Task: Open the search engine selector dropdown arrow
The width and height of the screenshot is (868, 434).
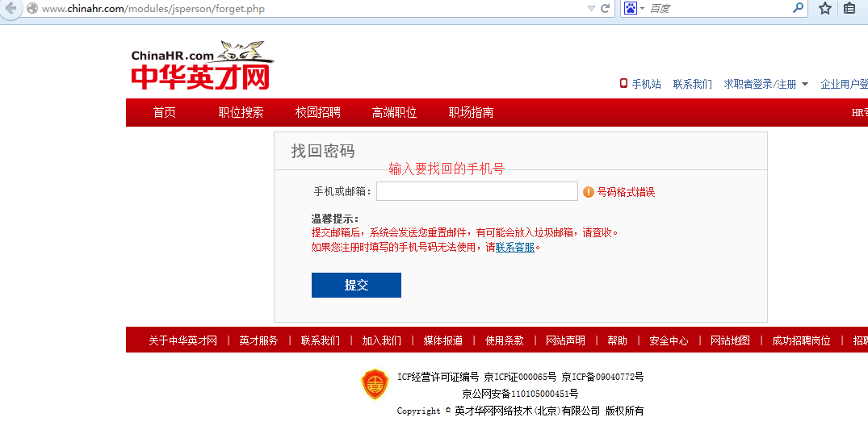Action: click(x=642, y=8)
